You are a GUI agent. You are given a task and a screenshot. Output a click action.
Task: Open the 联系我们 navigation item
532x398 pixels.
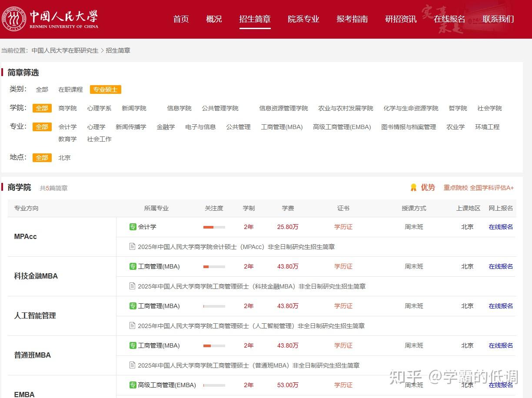pos(498,19)
